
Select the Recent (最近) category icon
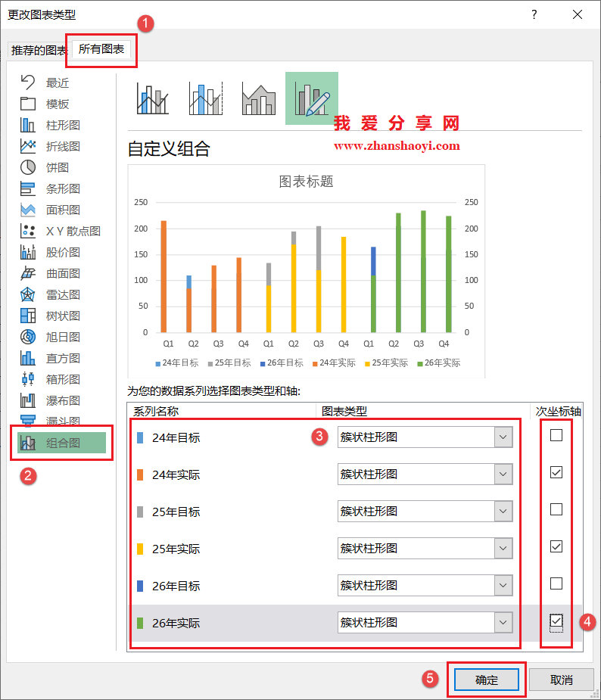[28, 82]
